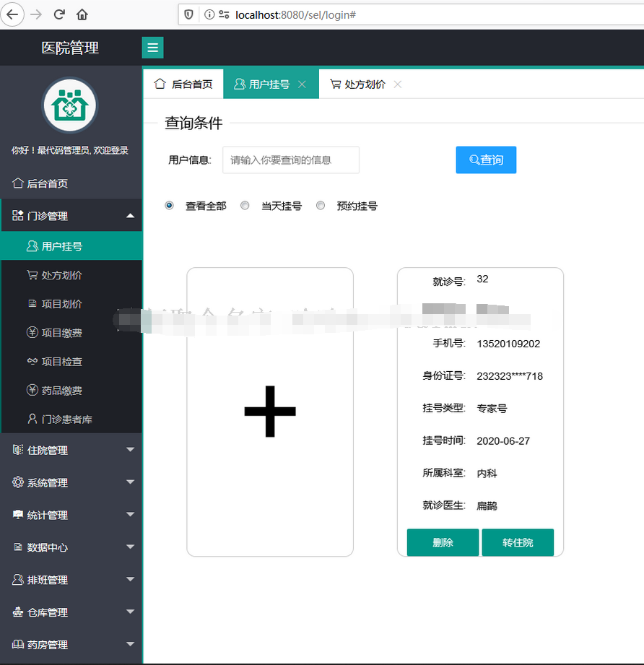This screenshot has height=665, width=644.
Task: Click the house icon in 后台首页 sidebar item
Action: pyautogui.click(x=18, y=183)
